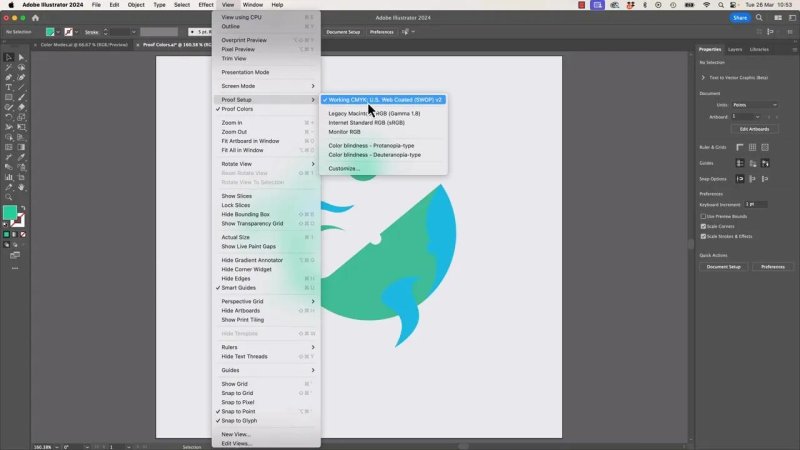The image size is (800, 450).
Task: Open the search icon beside Share
Action: (x=759, y=18)
